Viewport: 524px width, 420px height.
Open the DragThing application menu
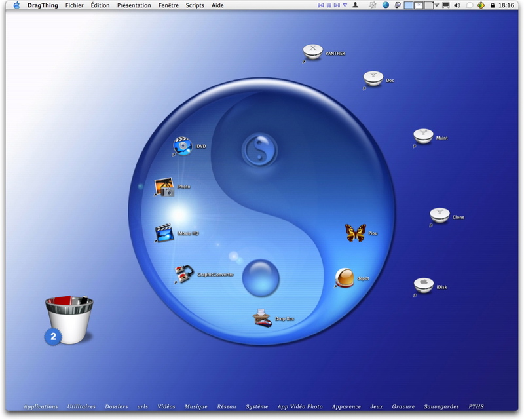43,5
